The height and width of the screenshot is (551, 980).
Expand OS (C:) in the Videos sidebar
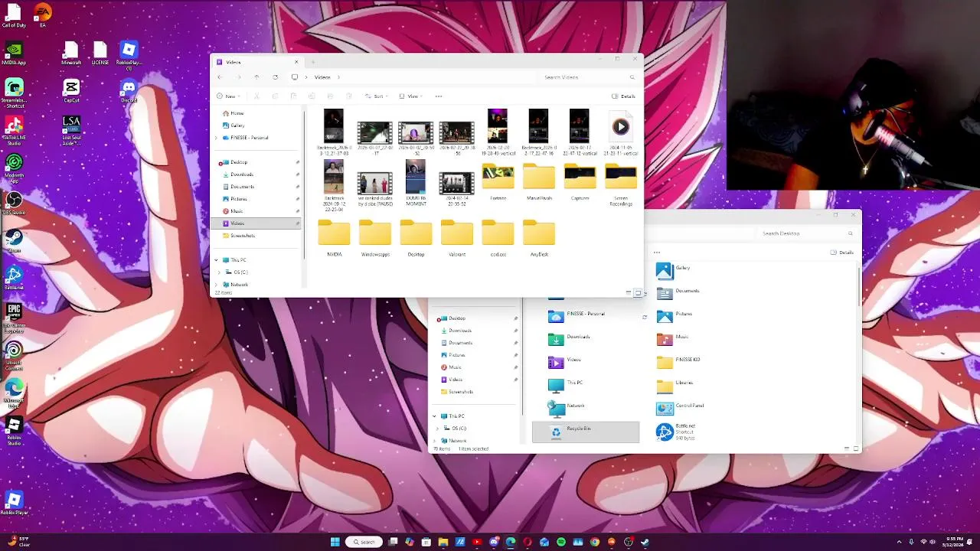click(x=220, y=272)
